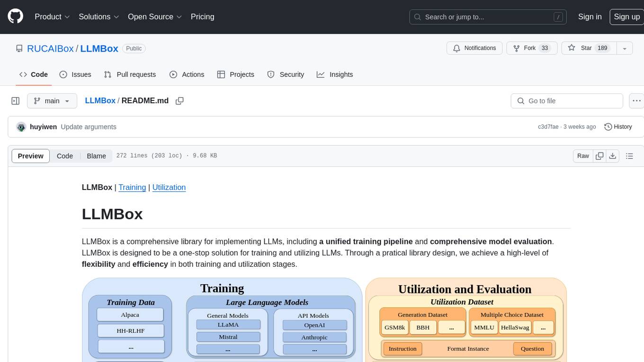The image size is (644, 362).
Task: Open commit c3d7fae
Action: tap(548, 127)
